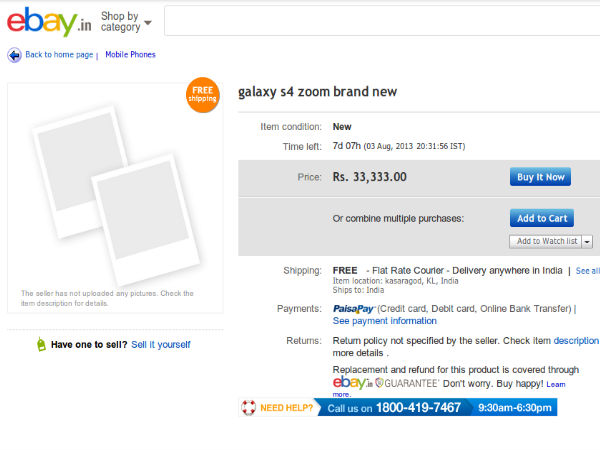Screen dimensions: 600x450
Task: Open the Mobile Phones breadcrumb link
Action: point(130,55)
